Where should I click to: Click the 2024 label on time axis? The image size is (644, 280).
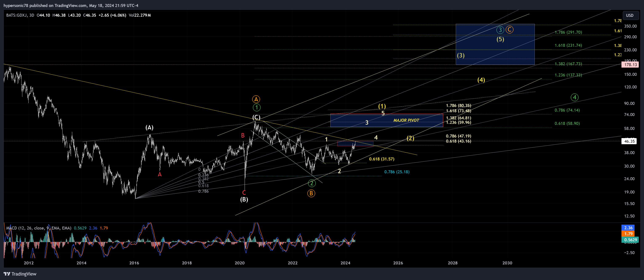(x=345, y=263)
